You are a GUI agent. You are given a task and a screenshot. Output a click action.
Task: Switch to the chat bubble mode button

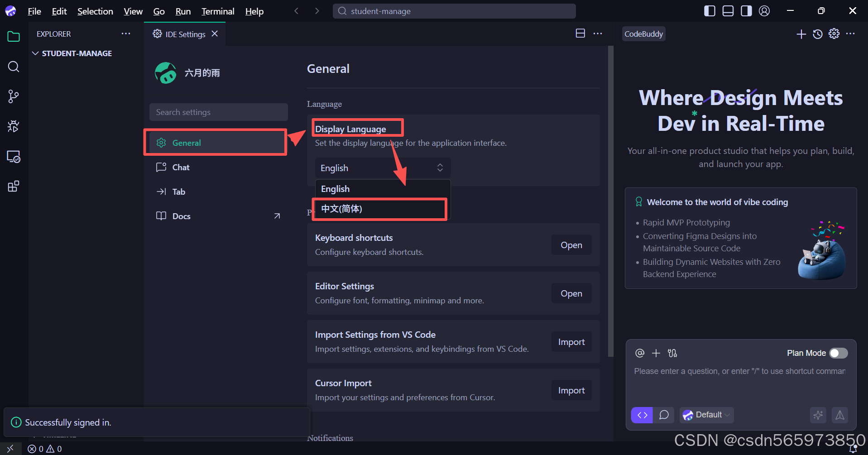pyautogui.click(x=664, y=415)
